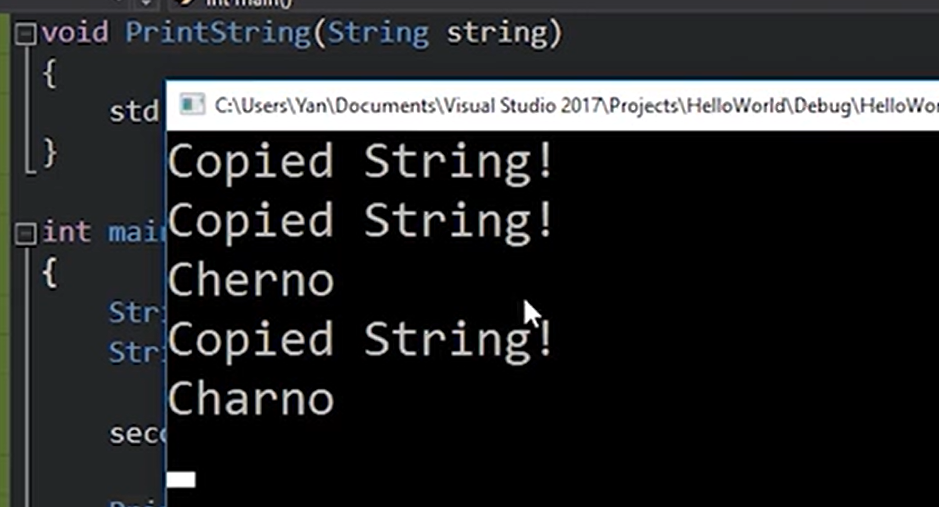Click the console window title path
The height and width of the screenshot is (507, 939).
576,106
